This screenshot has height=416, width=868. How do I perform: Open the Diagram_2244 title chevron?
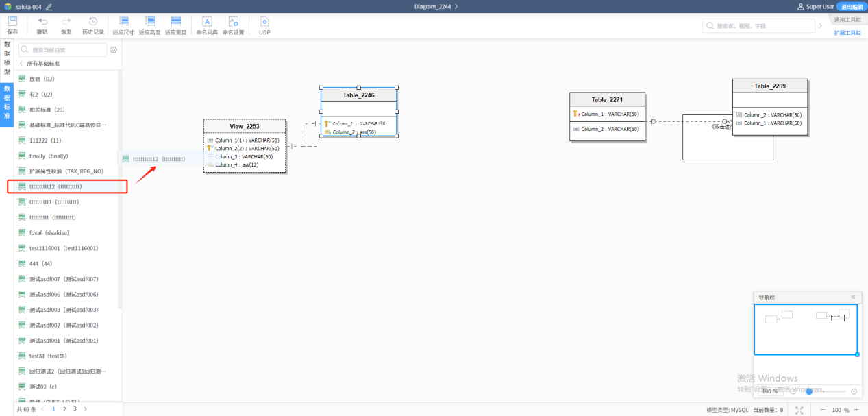(456, 6)
